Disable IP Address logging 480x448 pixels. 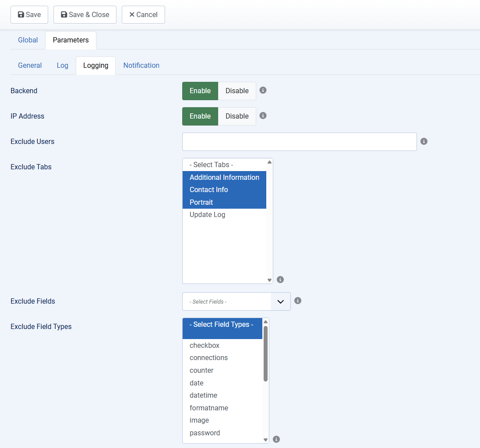[237, 116]
